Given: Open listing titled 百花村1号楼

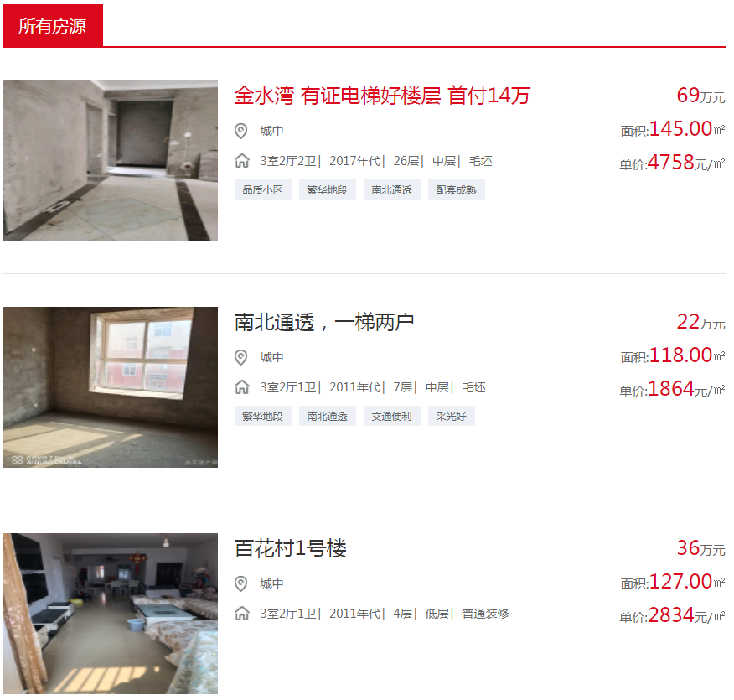Looking at the screenshot, I should (290, 548).
